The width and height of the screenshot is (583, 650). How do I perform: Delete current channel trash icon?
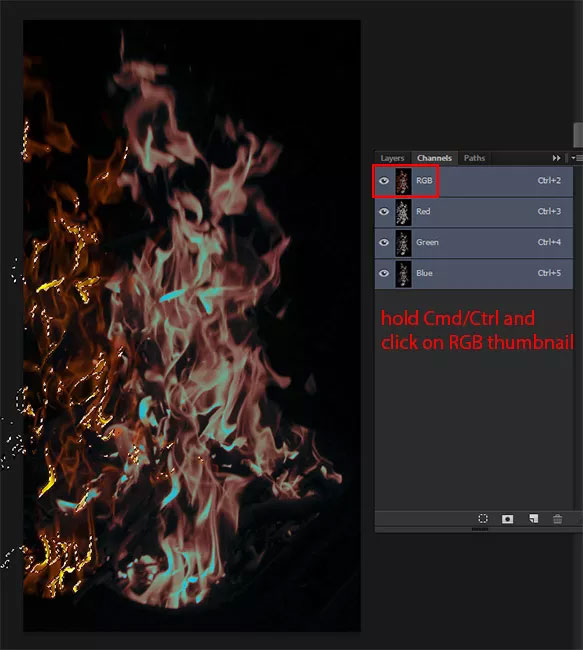pyautogui.click(x=558, y=519)
